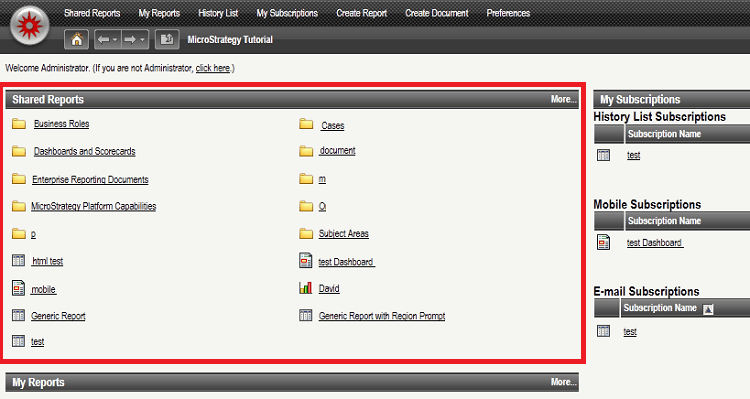Viewport: 750px width, 399px height.
Task: Click the Cases folder icon
Action: pos(306,124)
